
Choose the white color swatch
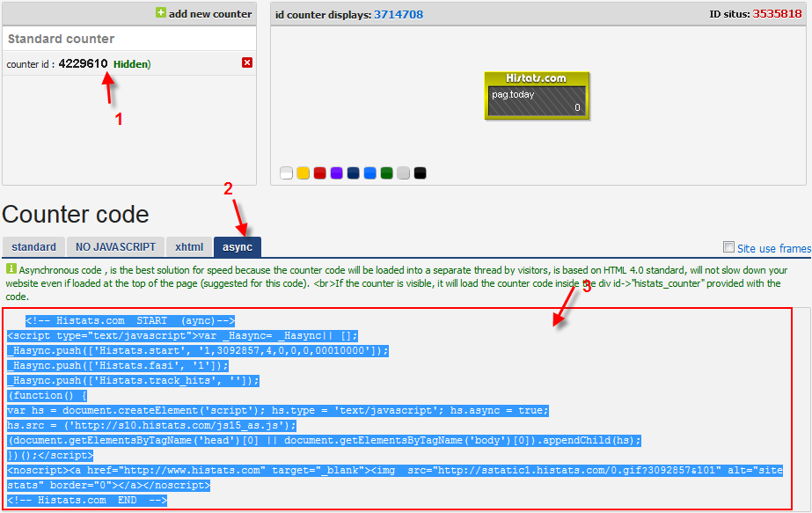pos(287,173)
